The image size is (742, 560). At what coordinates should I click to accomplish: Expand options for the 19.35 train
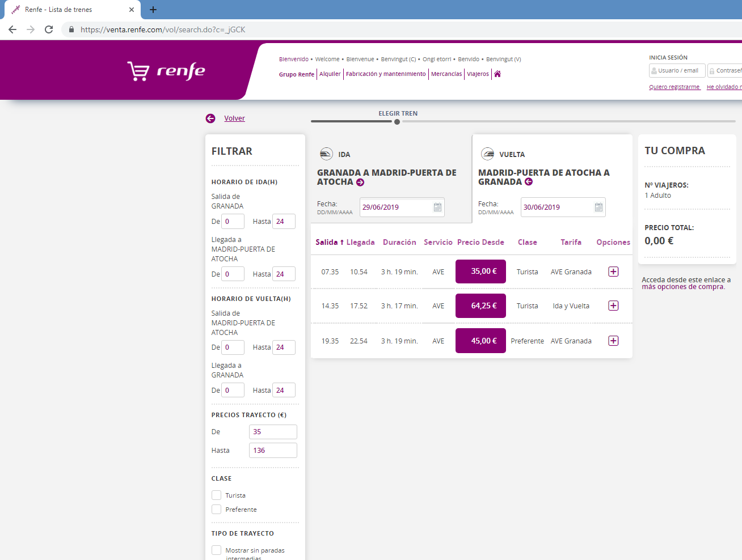click(613, 341)
